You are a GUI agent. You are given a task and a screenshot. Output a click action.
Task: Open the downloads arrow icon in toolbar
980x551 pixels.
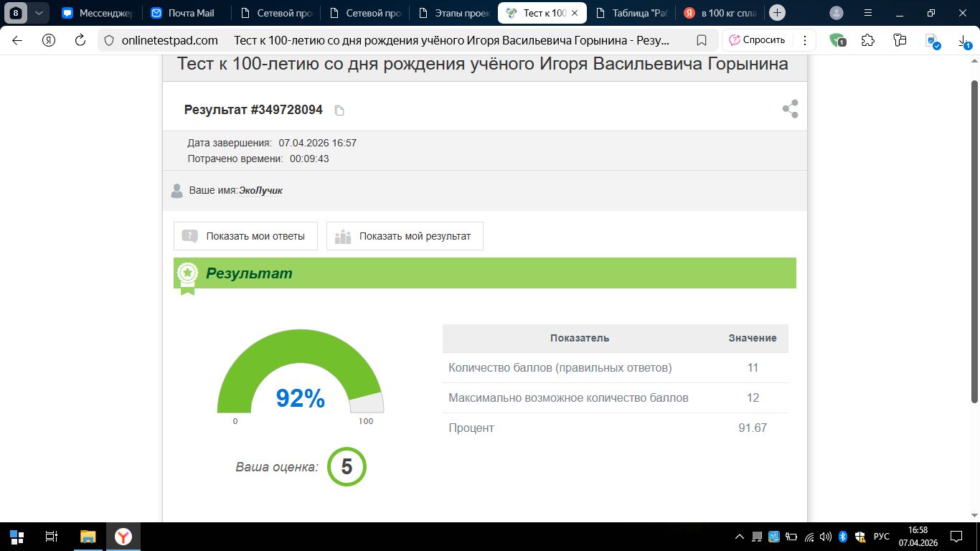(963, 42)
